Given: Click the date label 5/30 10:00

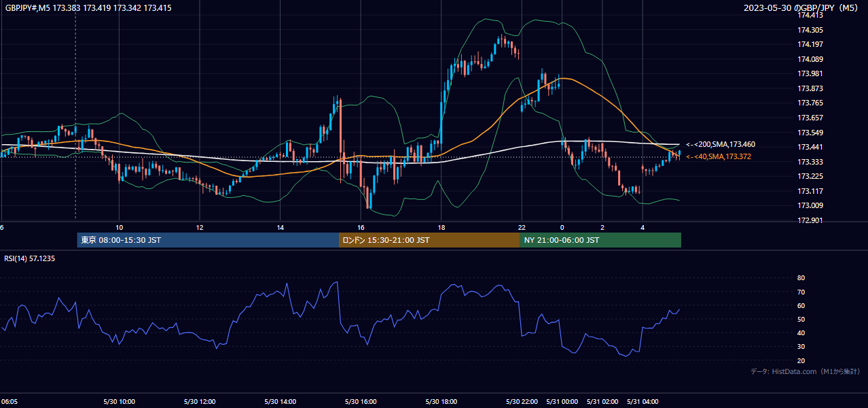Looking at the screenshot, I should (119, 402).
